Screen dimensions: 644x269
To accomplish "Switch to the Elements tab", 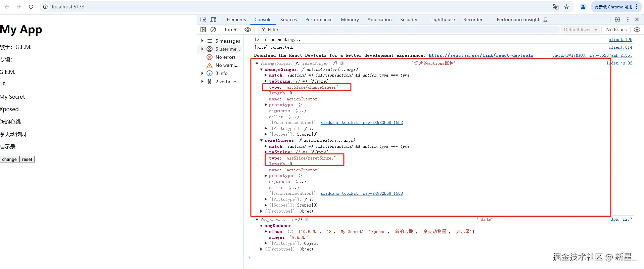I will [236, 19].
